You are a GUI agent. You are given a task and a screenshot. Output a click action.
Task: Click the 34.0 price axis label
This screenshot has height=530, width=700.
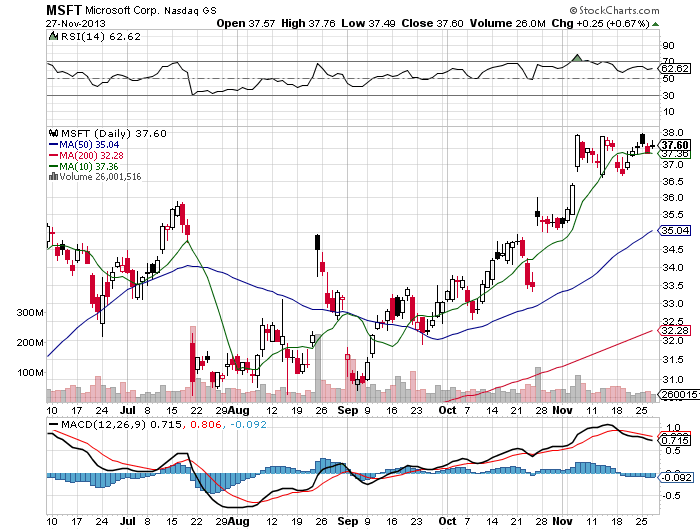coord(672,267)
